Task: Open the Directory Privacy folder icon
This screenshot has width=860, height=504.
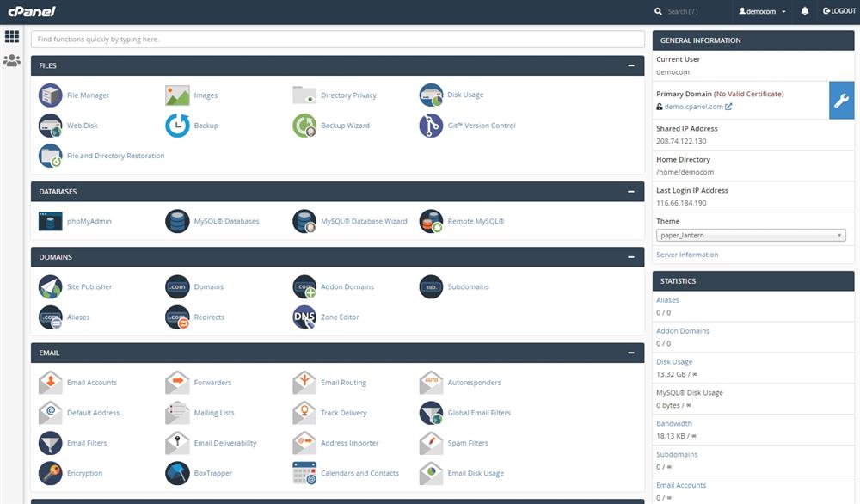Action: click(x=304, y=95)
